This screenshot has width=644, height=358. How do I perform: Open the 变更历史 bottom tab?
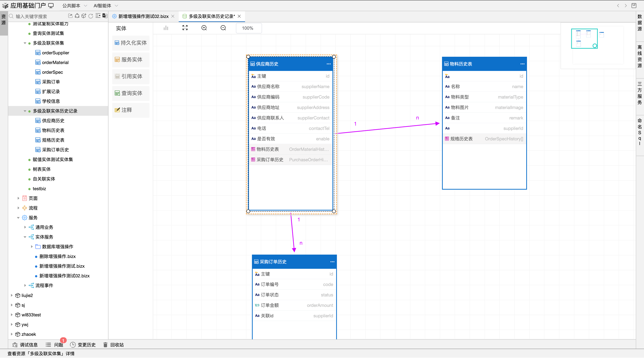tap(83, 345)
